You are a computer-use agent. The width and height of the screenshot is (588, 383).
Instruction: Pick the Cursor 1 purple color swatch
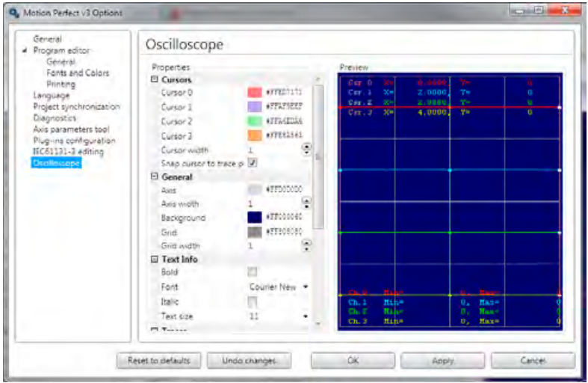coord(255,107)
